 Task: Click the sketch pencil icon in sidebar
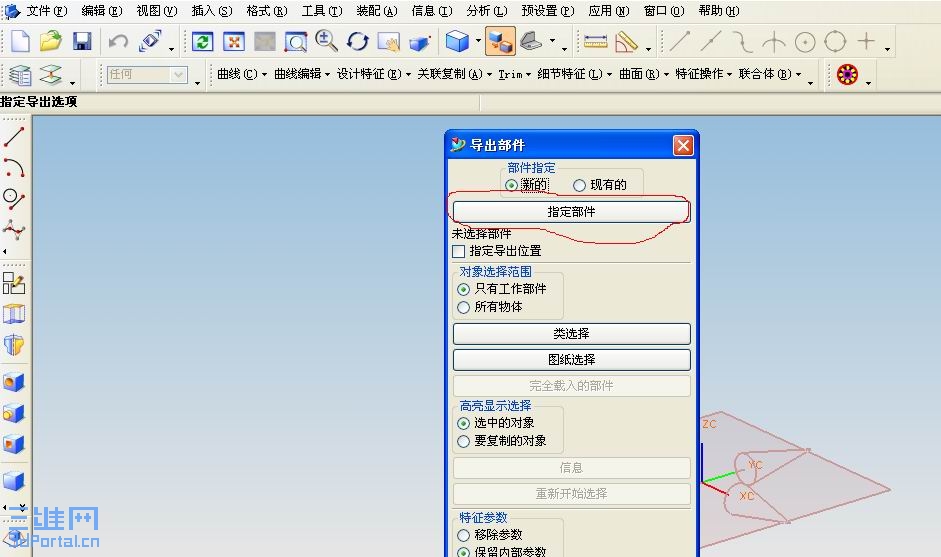[14, 283]
